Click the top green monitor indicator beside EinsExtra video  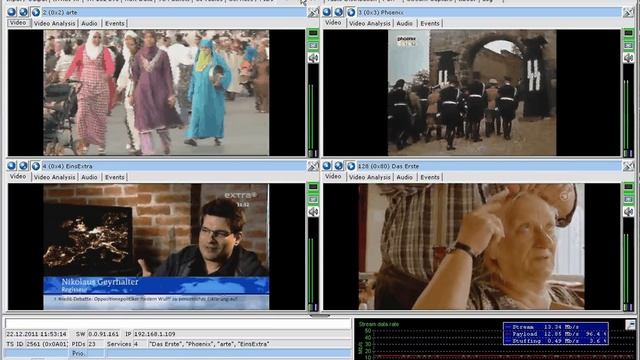(x=313, y=187)
